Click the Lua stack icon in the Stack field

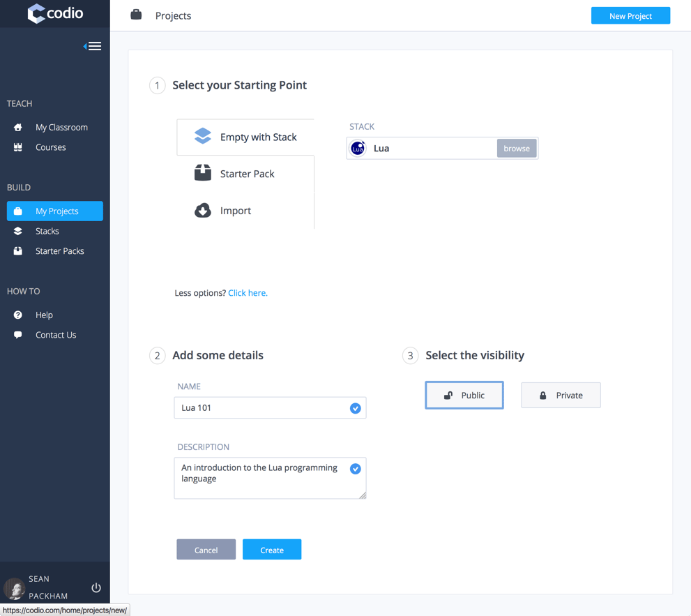(x=357, y=148)
